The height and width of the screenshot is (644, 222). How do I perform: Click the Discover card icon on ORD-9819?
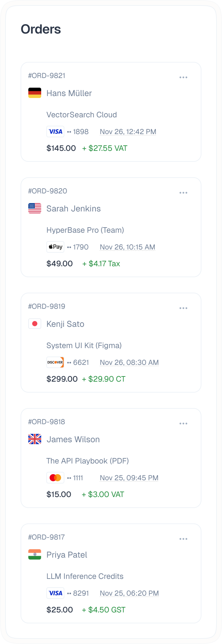click(55, 362)
